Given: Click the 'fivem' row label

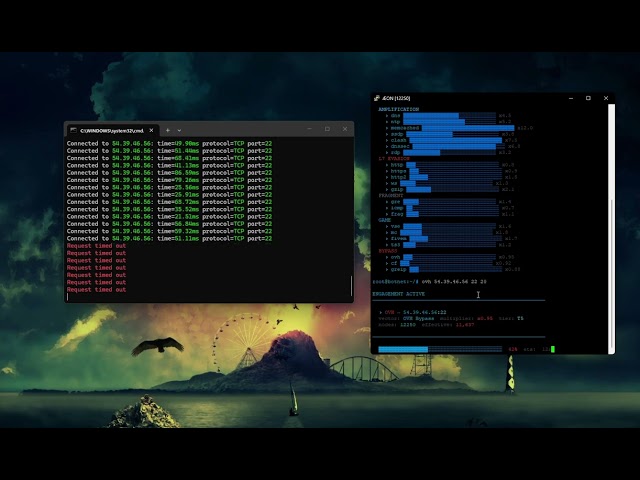Looking at the screenshot, I should point(398,238).
